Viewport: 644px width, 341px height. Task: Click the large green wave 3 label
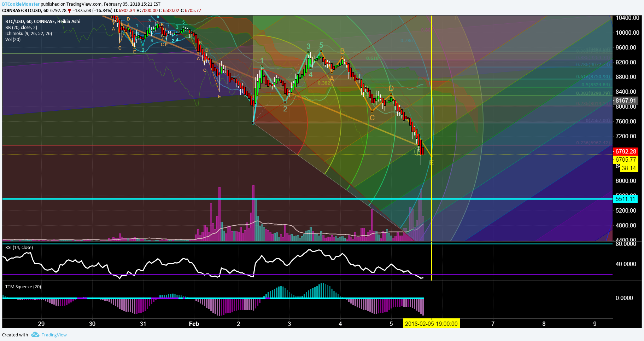click(309, 46)
